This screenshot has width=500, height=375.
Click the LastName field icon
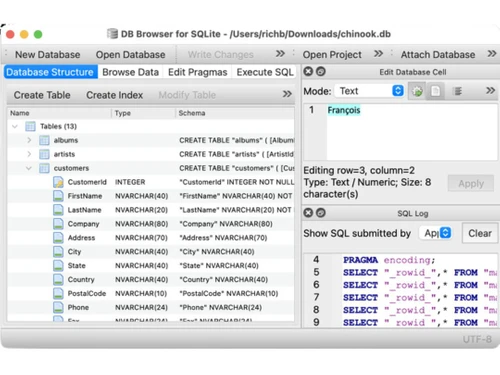58,210
